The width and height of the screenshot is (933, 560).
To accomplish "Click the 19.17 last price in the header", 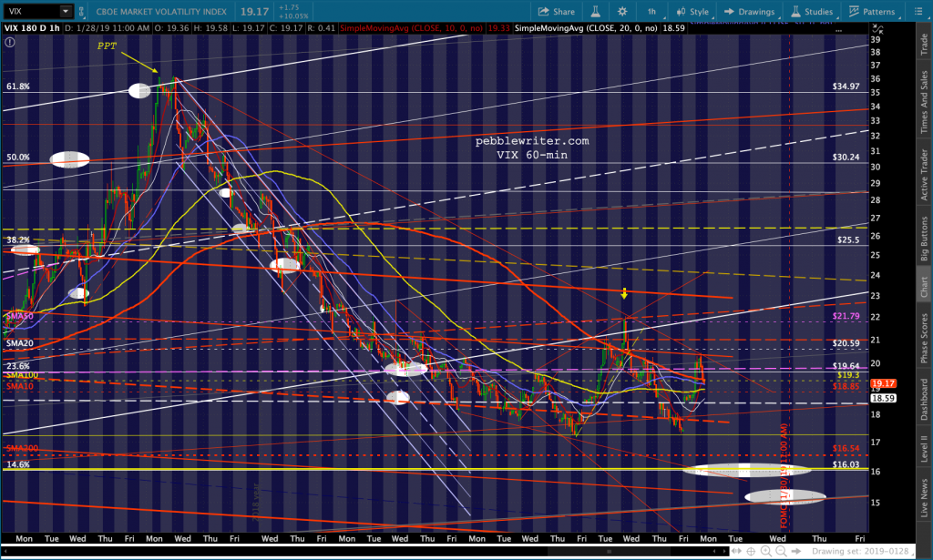I will tap(255, 11).
